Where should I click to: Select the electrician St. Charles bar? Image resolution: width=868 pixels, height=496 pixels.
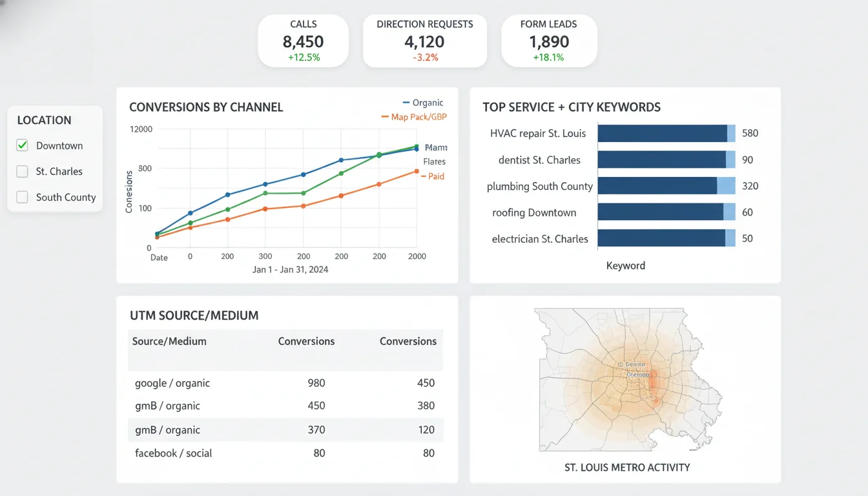[666, 238]
